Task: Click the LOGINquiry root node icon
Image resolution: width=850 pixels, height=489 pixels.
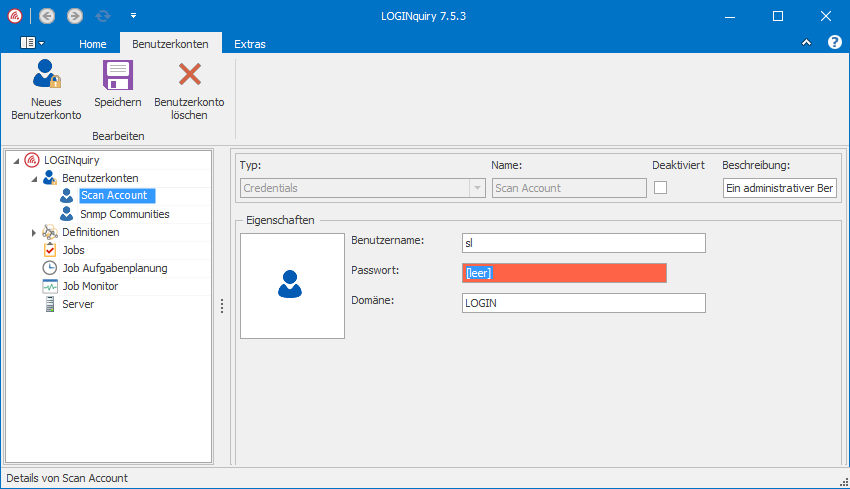Action: [32, 160]
